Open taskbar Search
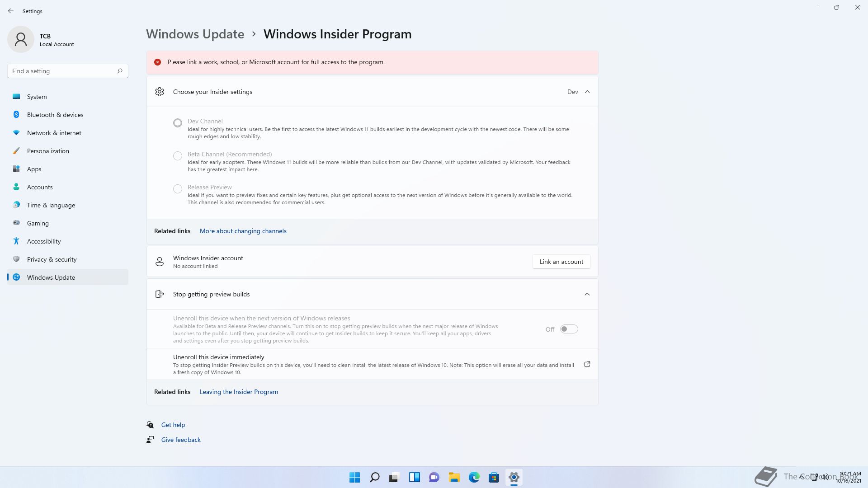Image resolution: width=868 pixels, height=488 pixels. pos(375,477)
